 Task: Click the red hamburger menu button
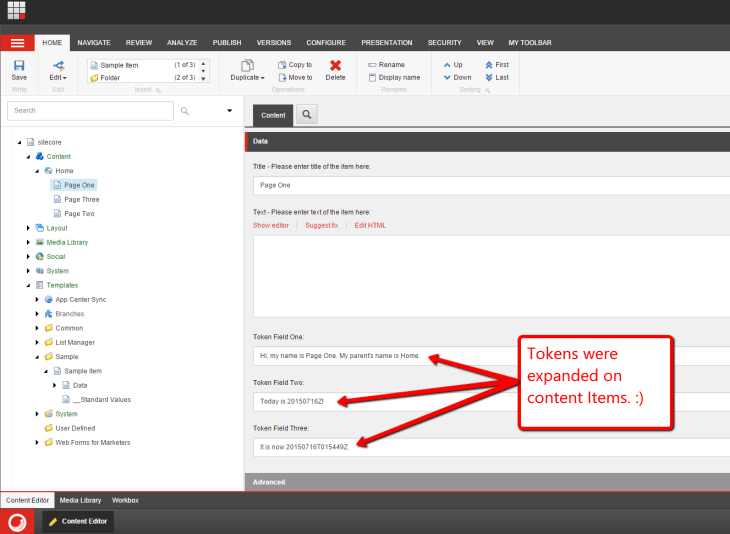click(17, 43)
